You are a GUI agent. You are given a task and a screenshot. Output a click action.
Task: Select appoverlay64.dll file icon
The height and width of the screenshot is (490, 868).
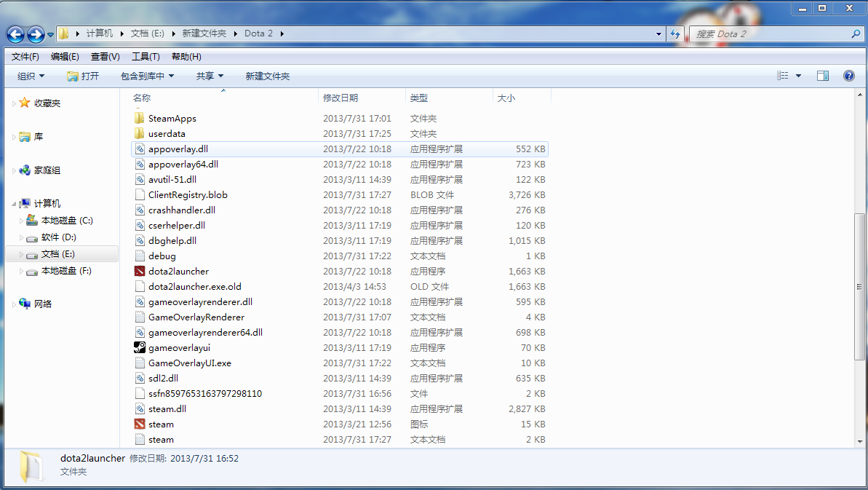coord(140,165)
